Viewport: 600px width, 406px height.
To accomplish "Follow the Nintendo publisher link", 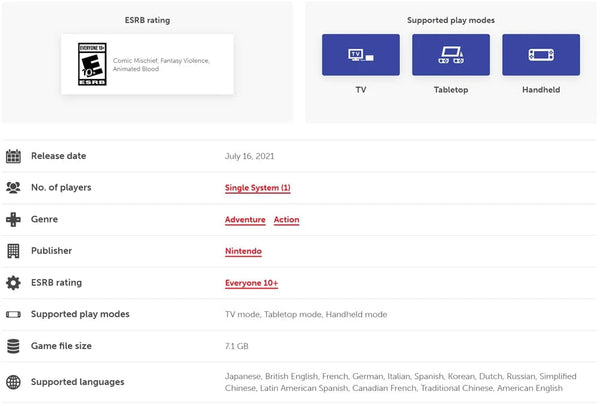I will click(243, 252).
